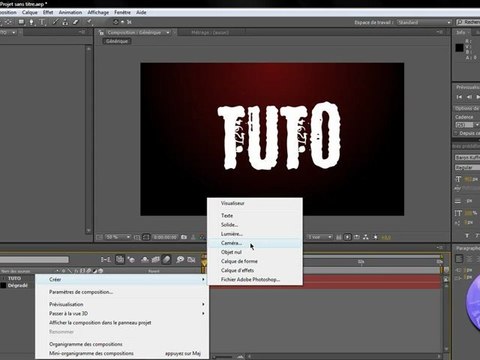Click the snapshot camera icon in viewer
The height and width of the screenshot is (360, 480).
(x=184, y=237)
